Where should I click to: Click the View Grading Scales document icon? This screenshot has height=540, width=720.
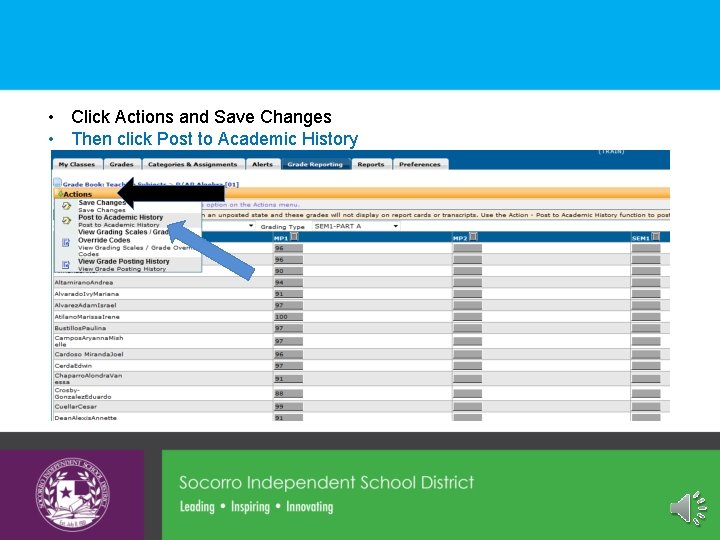(66, 242)
